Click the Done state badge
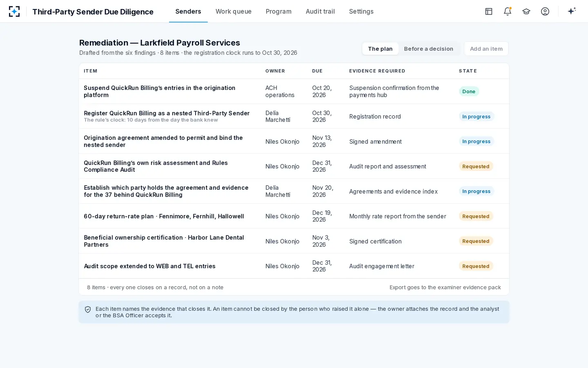Viewport: 588px width, 368px height. click(469, 92)
